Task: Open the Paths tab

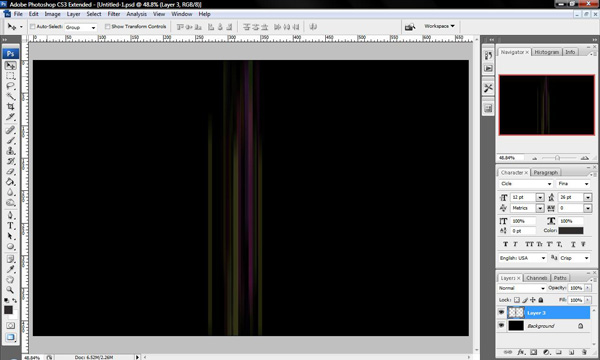Action: coord(560,278)
